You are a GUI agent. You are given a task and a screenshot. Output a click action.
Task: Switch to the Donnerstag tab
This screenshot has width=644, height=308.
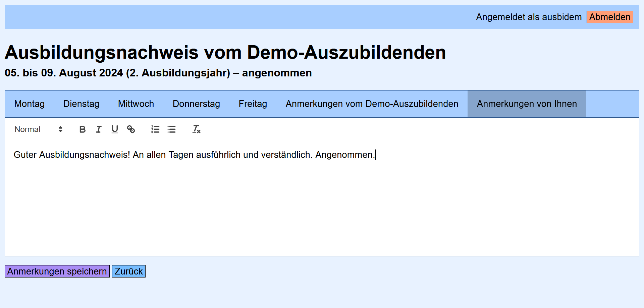tap(196, 104)
